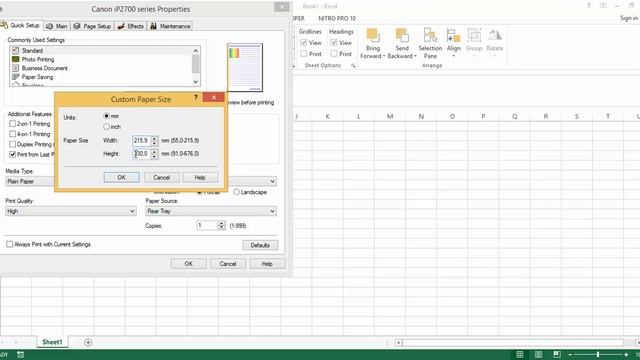Select inch units radio button
This screenshot has width=640, height=360.
107,127
